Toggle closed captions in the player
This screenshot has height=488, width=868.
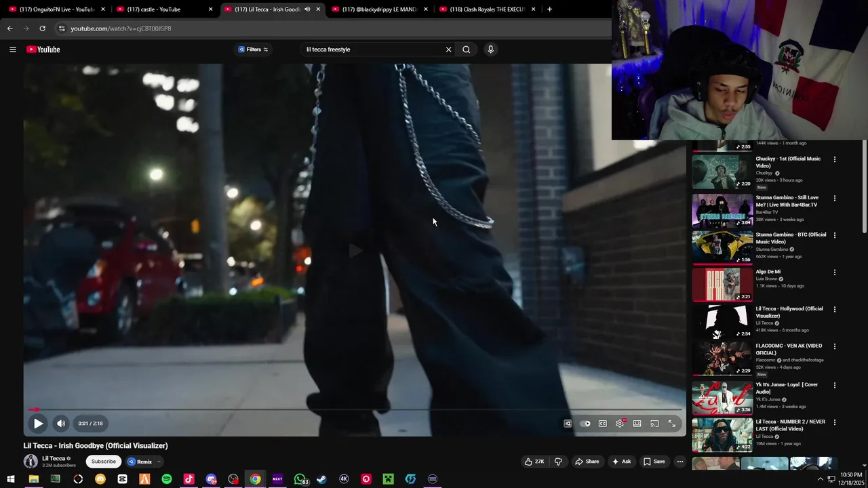[x=602, y=424]
